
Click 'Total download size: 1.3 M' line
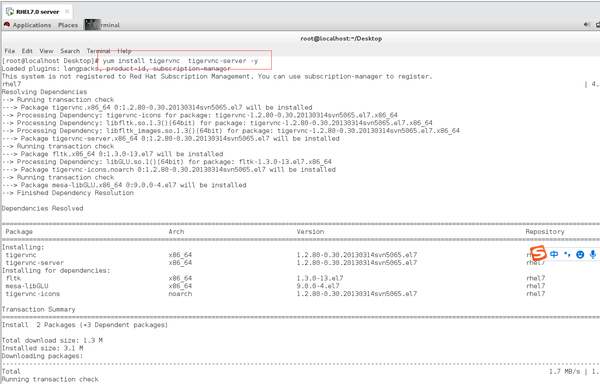pos(52,340)
